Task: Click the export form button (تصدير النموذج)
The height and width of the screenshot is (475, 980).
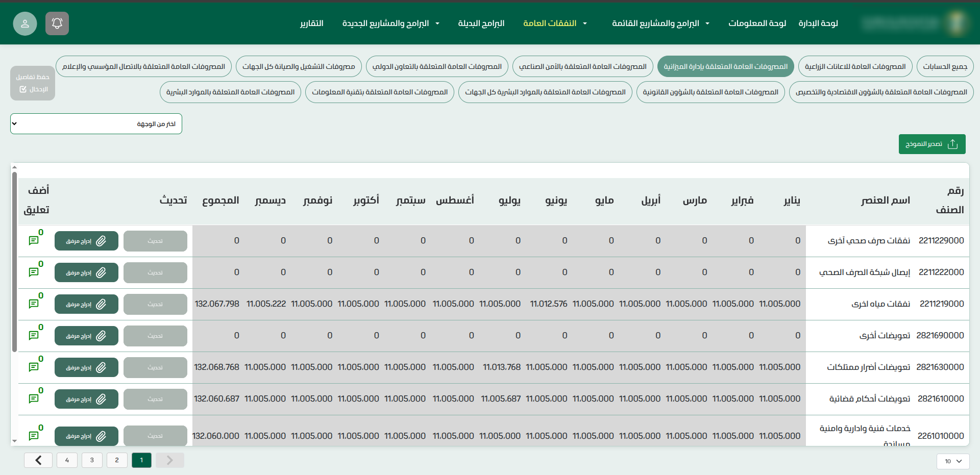Action: [x=932, y=144]
